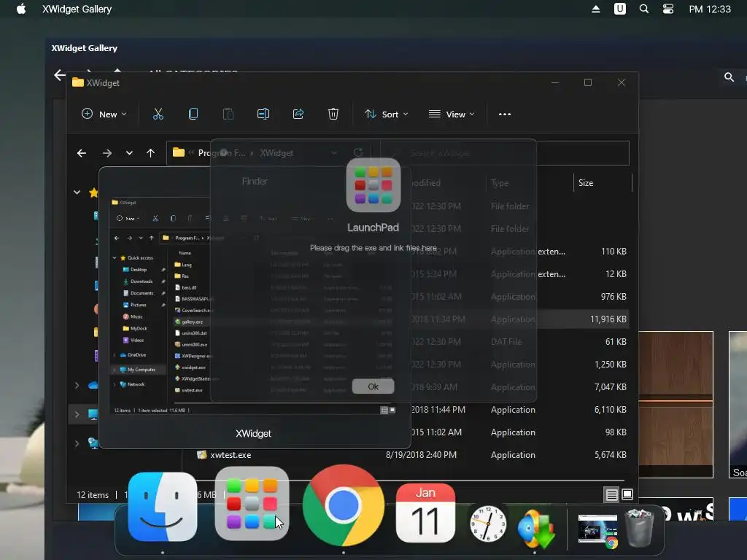Click the Share icon in Explorer toolbar

(x=298, y=114)
